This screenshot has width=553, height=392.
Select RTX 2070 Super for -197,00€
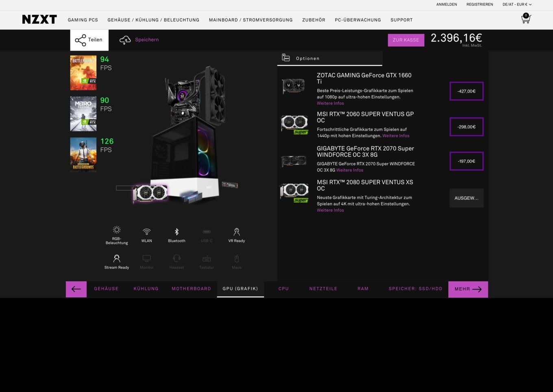[x=466, y=161]
